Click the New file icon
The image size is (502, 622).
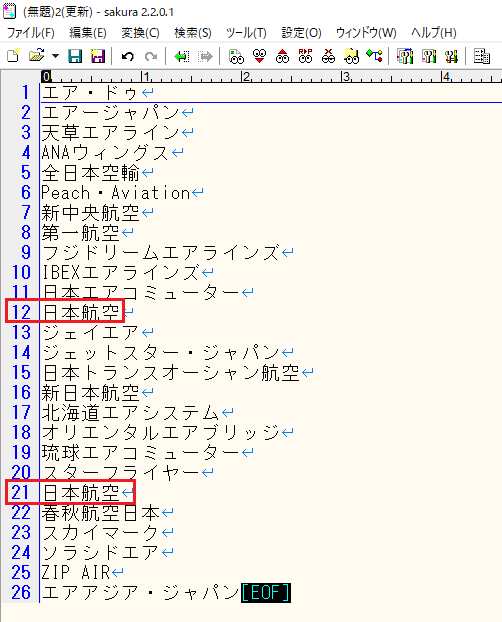tap(13, 56)
